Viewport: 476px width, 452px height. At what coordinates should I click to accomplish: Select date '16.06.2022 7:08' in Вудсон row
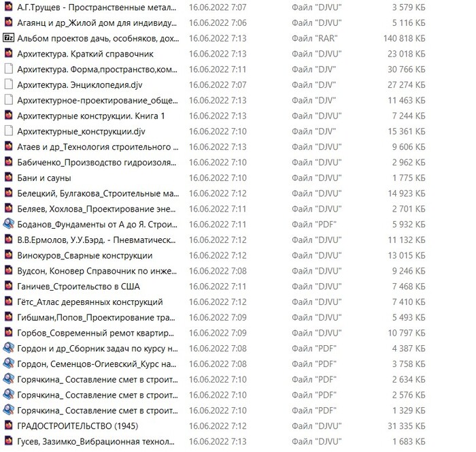pyautogui.click(x=218, y=271)
